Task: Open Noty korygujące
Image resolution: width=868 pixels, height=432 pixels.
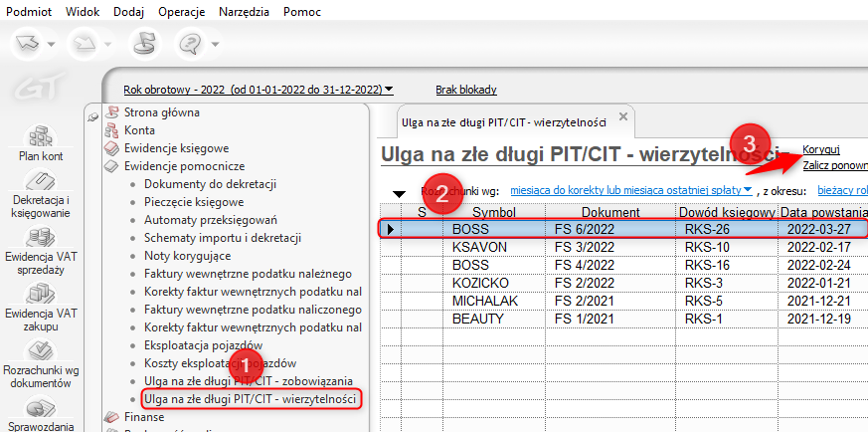Action: (187, 256)
